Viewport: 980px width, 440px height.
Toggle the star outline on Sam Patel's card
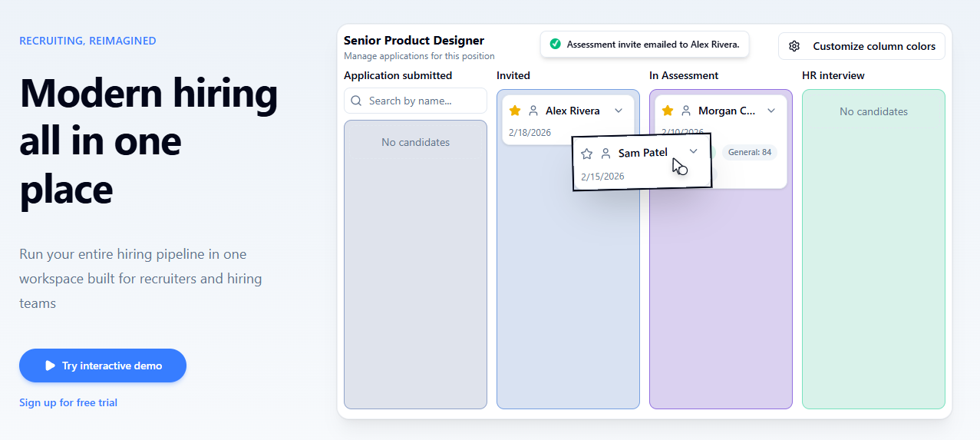587,154
